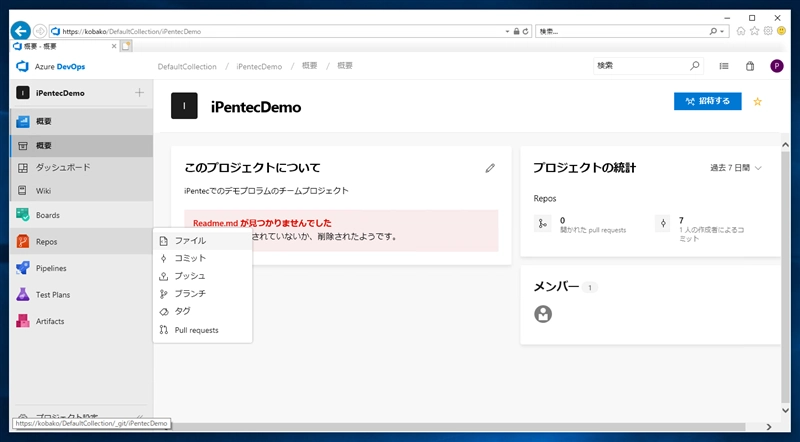Open a new browser tab
The image size is (800, 442).
[126, 46]
